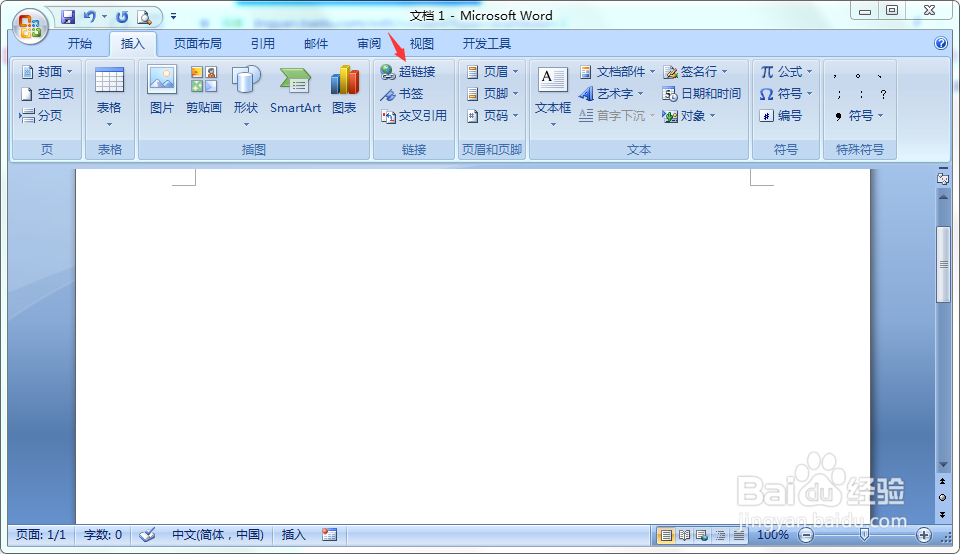The width and height of the screenshot is (960, 554).
Task: Click the 100% zoom level button
Action: (x=773, y=535)
